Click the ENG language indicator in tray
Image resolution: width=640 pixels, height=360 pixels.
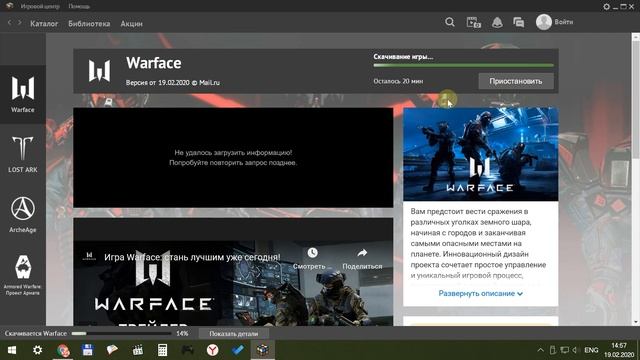pos(591,350)
